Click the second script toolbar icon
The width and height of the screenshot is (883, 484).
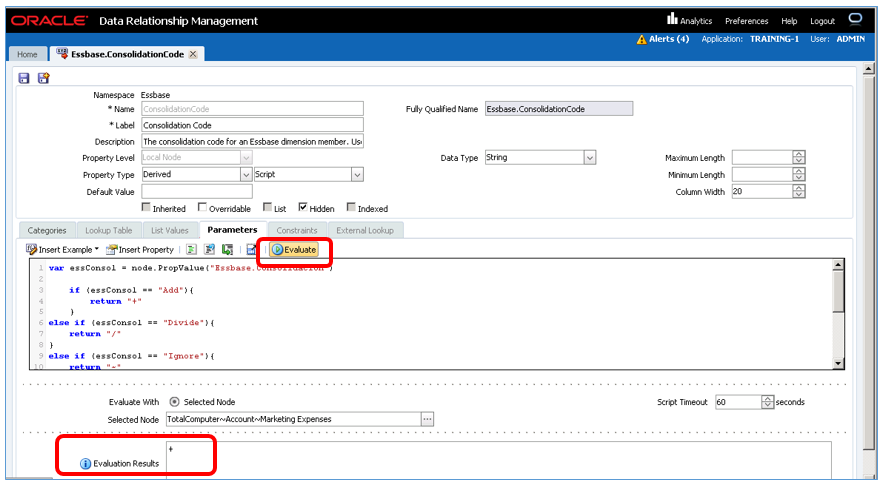click(x=209, y=250)
